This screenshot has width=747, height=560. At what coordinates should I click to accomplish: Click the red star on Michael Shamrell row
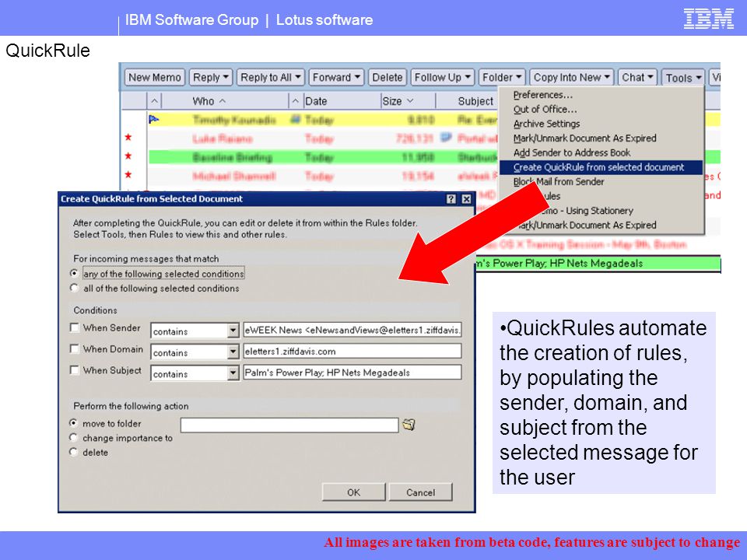128,175
